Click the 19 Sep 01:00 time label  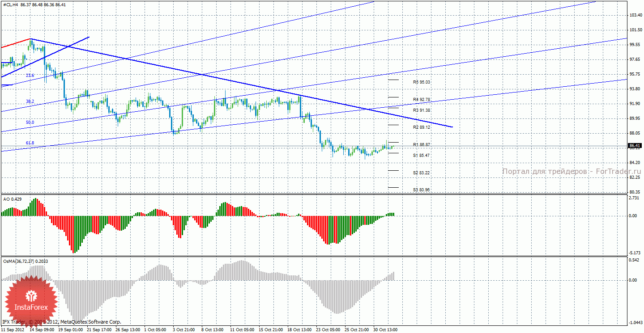[x=71, y=330]
